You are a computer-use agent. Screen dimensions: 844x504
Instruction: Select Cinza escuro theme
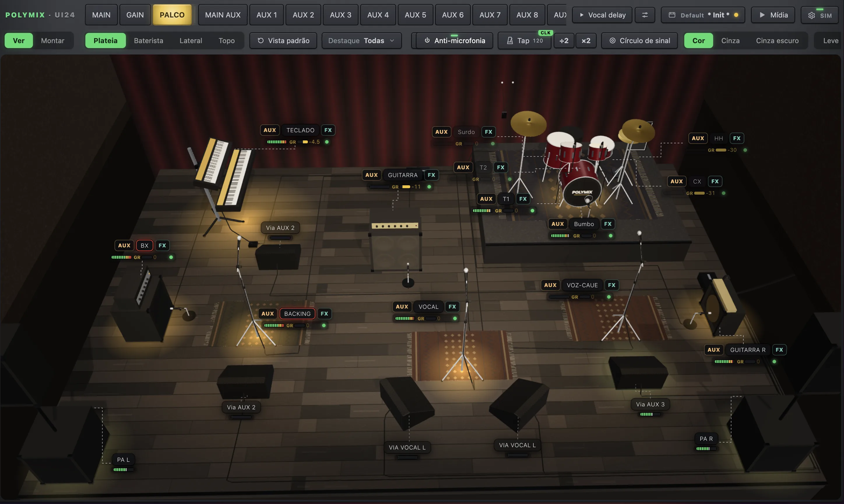(777, 41)
